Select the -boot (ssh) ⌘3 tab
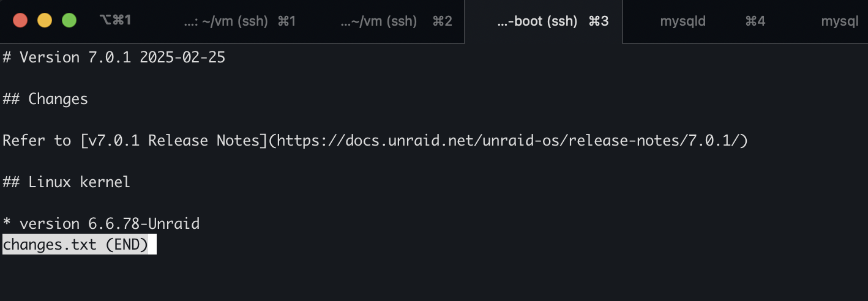 (x=552, y=21)
